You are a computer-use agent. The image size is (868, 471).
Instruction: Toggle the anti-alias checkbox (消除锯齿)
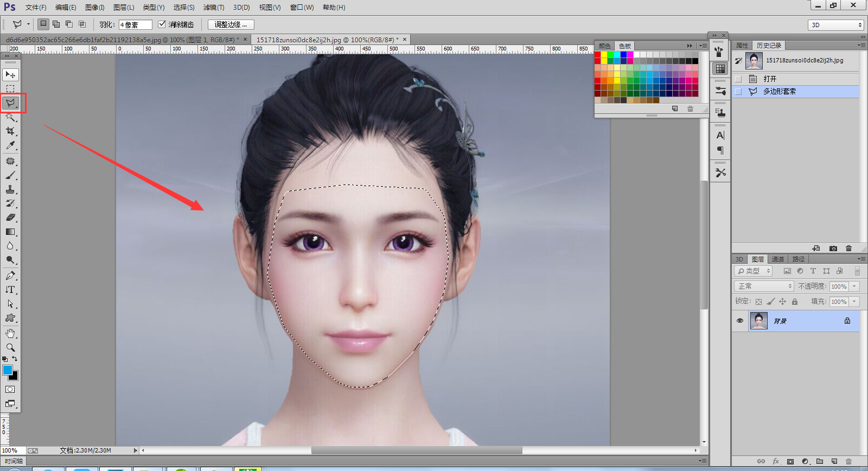coord(162,24)
